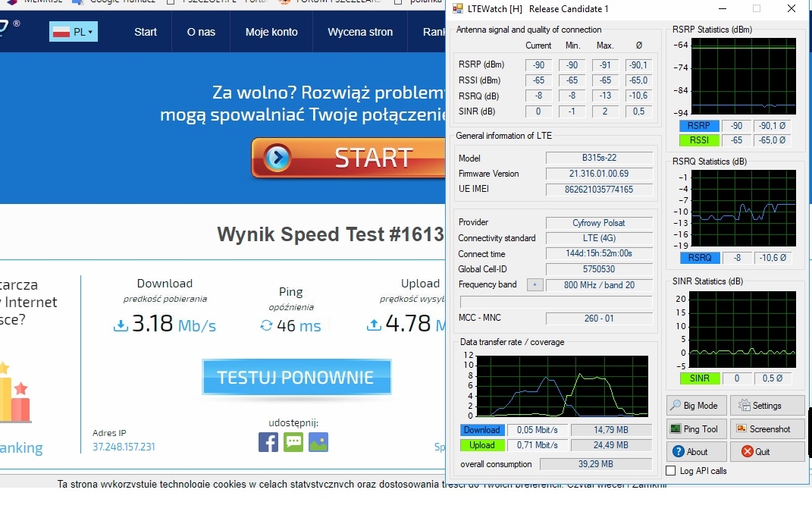Click the ping refresh icon beside 46 ms
The width and height of the screenshot is (812, 521).
266,325
